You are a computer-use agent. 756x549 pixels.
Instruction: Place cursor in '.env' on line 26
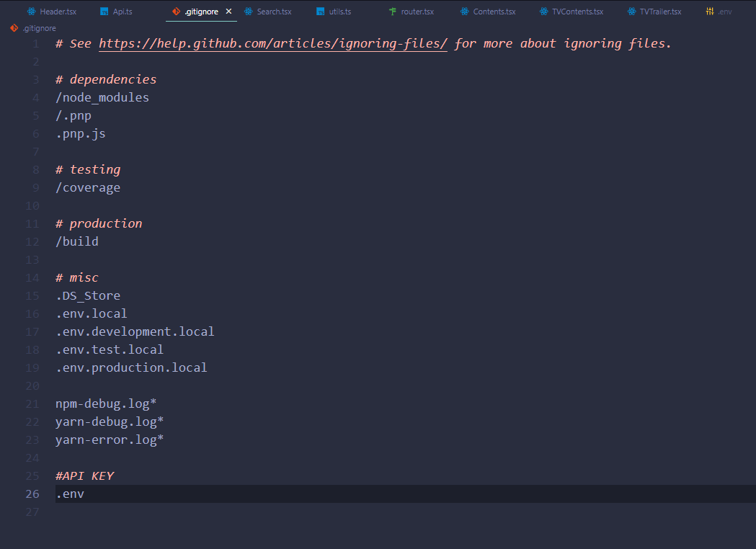[70, 494]
